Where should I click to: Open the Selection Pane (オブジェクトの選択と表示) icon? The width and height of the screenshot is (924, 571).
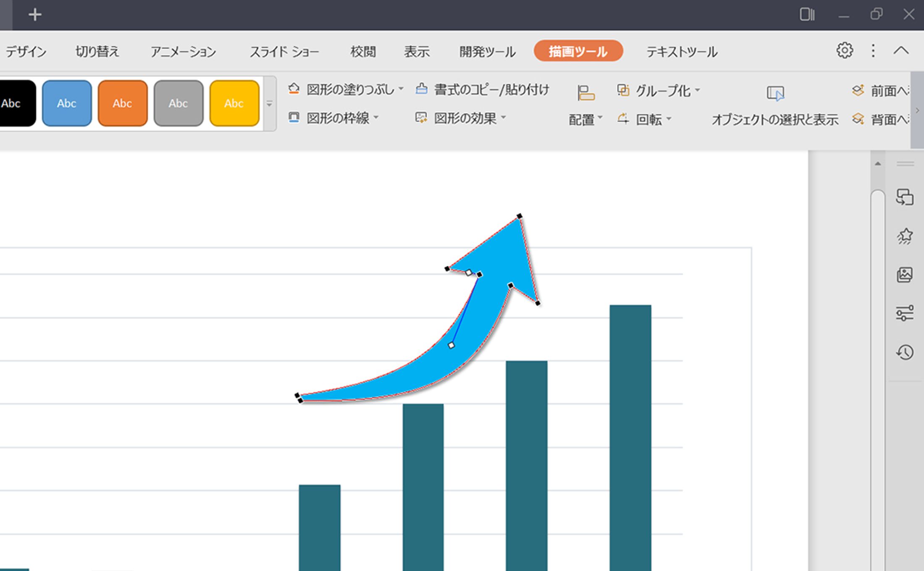click(775, 93)
